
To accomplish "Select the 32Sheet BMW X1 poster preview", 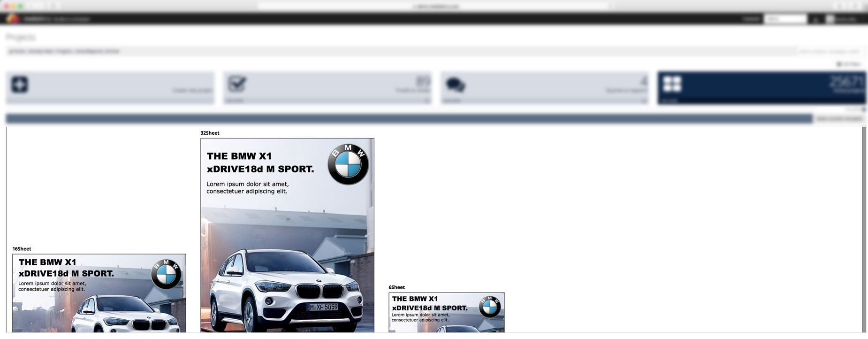I will click(x=287, y=235).
